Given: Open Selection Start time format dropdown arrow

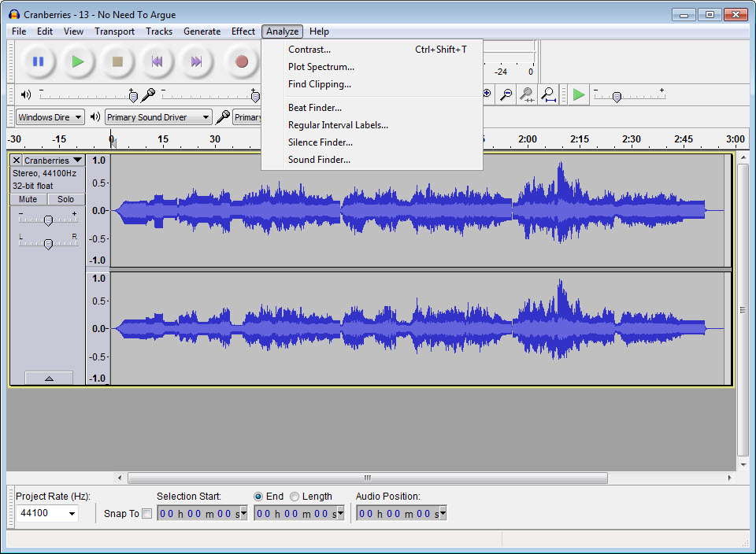Looking at the screenshot, I should (244, 514).
